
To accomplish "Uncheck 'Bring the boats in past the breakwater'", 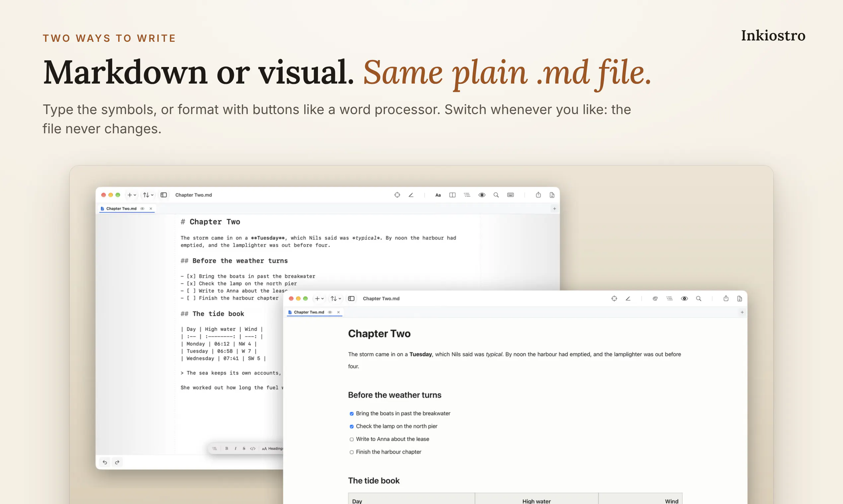I will coord(351,414).
